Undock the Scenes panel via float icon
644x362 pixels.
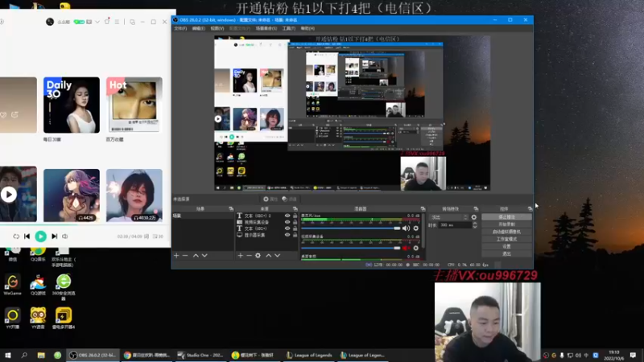231,209
